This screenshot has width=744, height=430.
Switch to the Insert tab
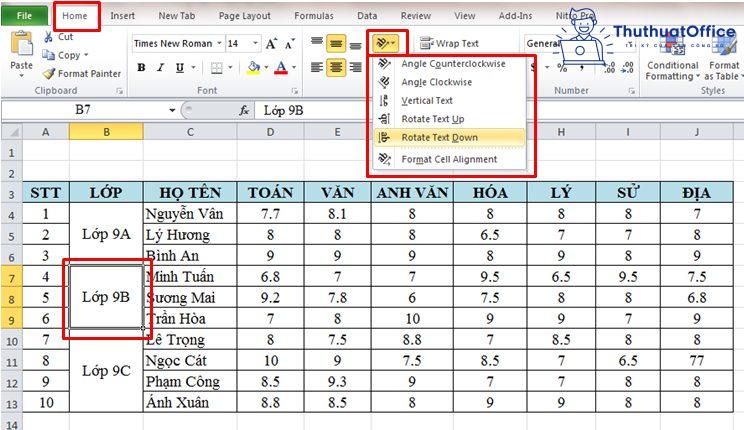click(x=122, y=16)
